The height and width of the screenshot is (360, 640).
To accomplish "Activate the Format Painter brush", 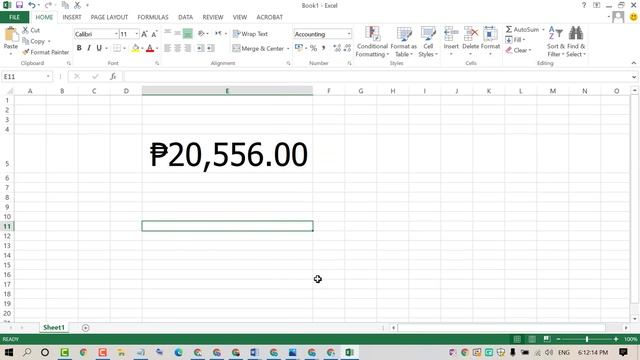I will (45, 52).
